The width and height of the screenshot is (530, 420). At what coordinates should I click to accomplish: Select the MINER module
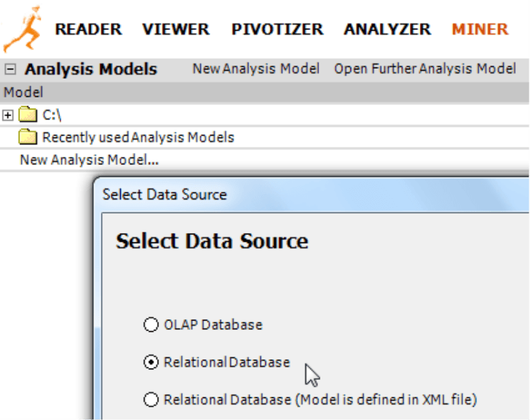pyautogui.click(x=480, y=29)
